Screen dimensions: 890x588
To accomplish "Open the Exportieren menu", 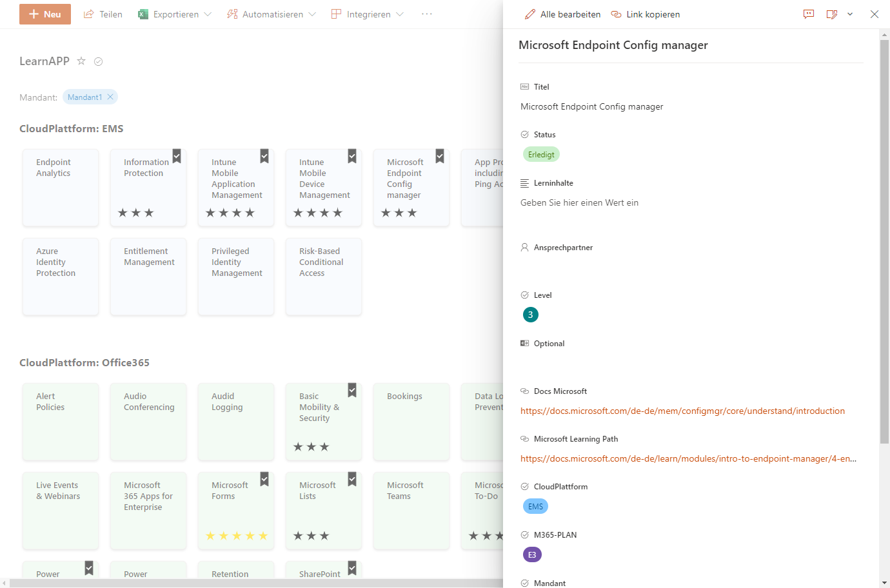I will point(174,14).
